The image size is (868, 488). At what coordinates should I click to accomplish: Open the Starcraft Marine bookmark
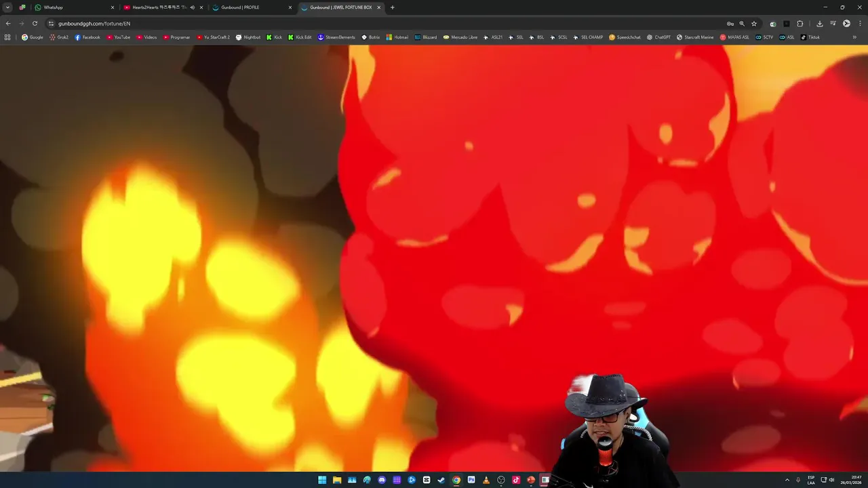pyautogui.click(x=695, y=37)
